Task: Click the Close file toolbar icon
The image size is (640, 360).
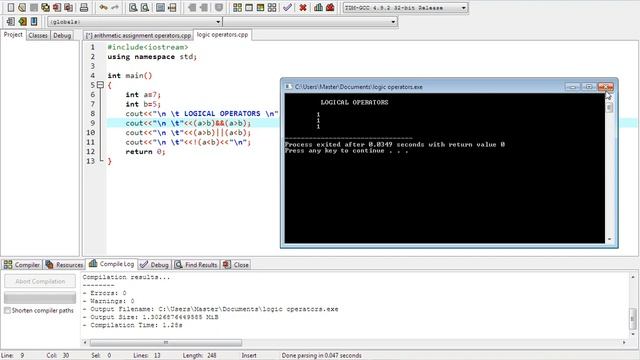Action: point(57,7)
